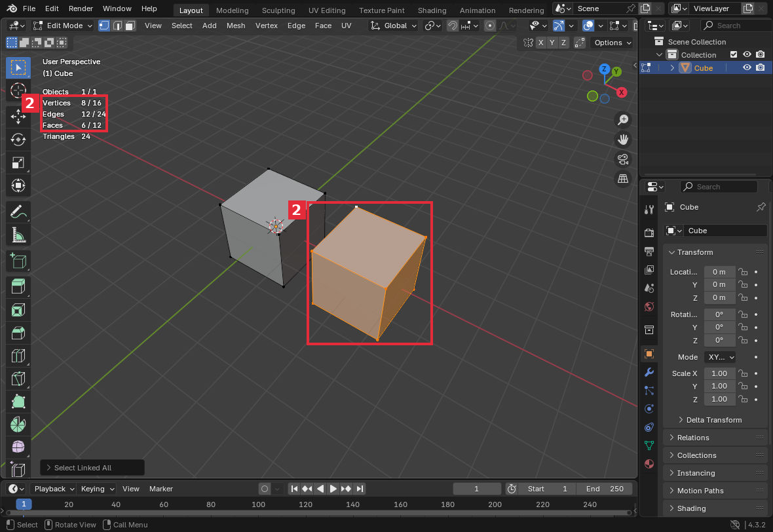Toggle the camera view icon
773x532 pixels.
[623, 159]
